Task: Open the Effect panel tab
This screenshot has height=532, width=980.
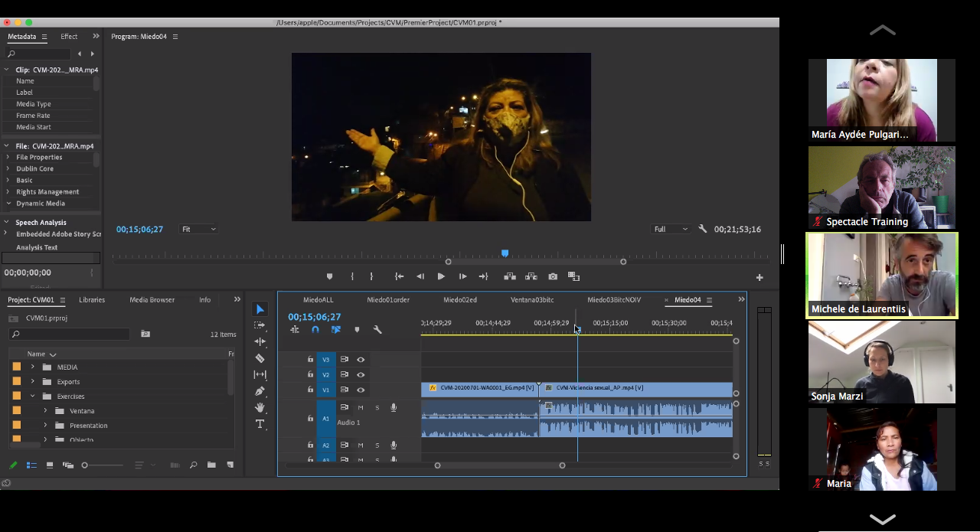Action: click(69, 37)
